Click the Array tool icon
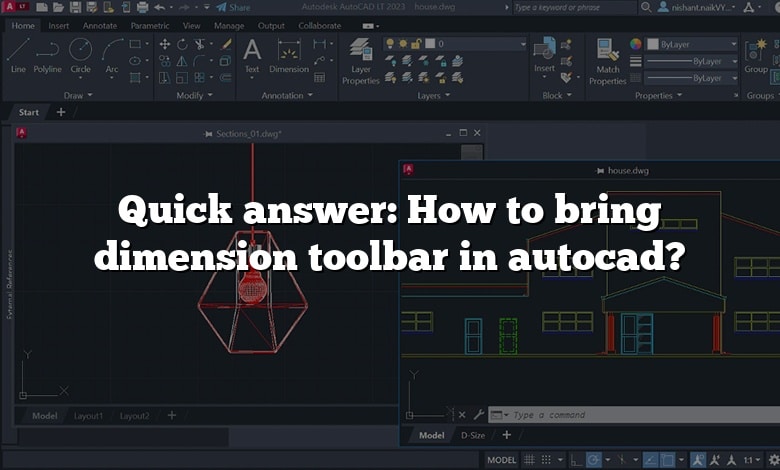Screen dimensions: 780x470 pyautogui.click(x=199, y=77)
